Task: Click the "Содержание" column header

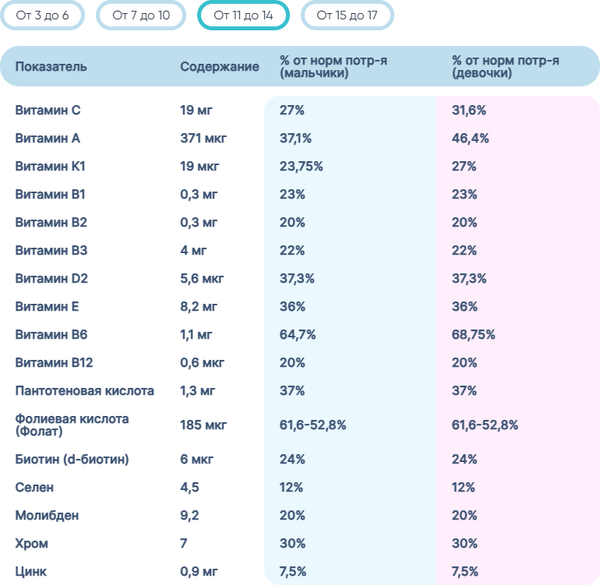Action: (x=219, y=67)
